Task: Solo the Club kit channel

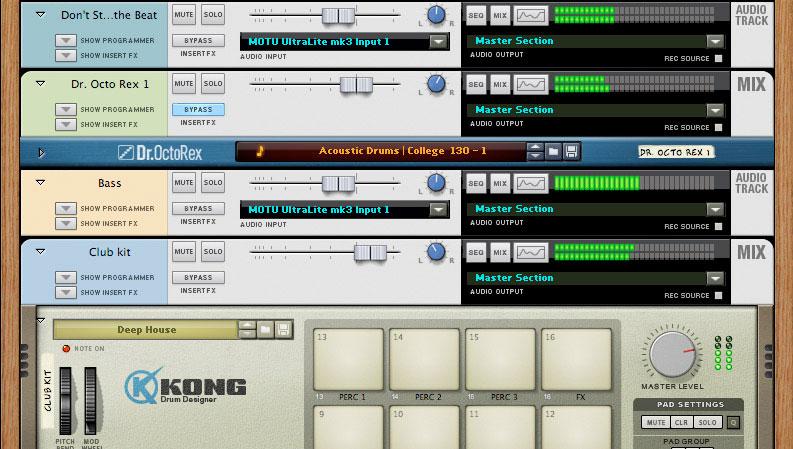Action: 213,251
